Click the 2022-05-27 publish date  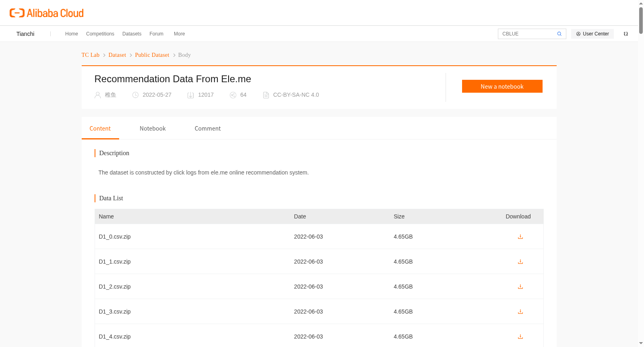(157, 95)
